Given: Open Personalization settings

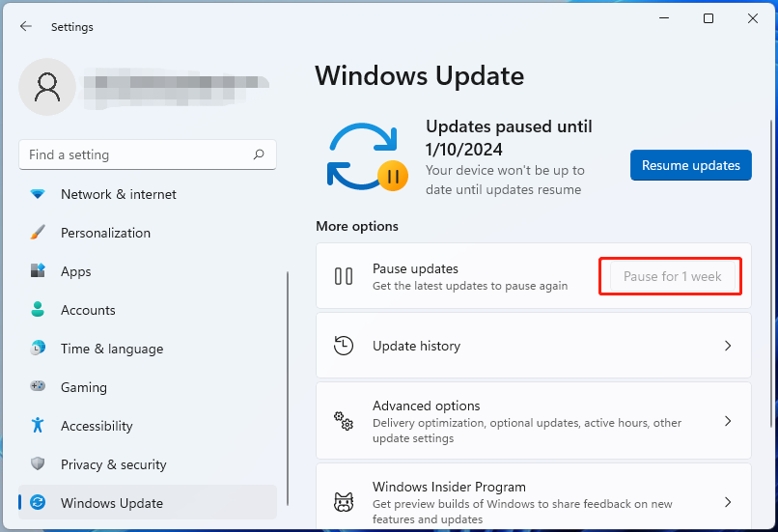Looking at the screenshot, I should tap(148, 233).
